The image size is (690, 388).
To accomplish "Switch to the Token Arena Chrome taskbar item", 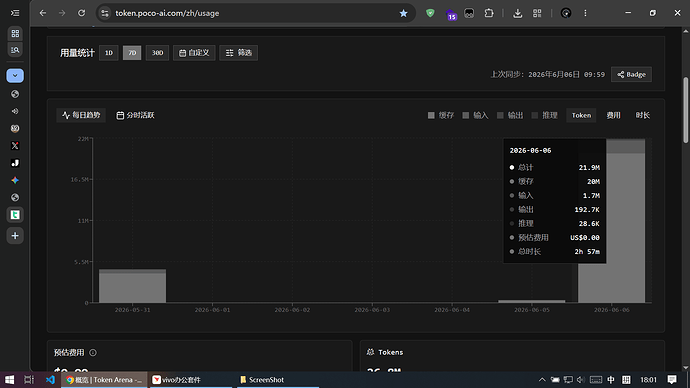I will 104,380.
